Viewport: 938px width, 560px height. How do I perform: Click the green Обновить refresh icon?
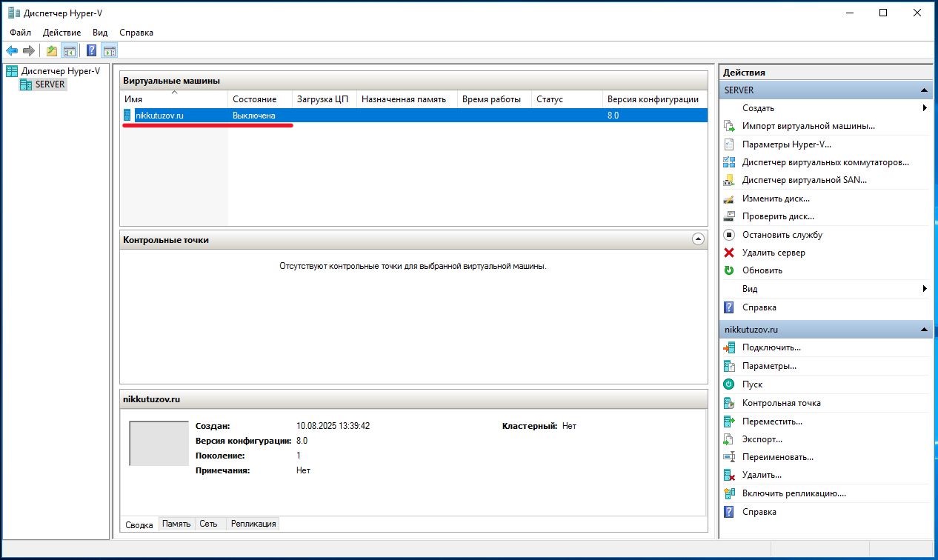coord(729,270)
